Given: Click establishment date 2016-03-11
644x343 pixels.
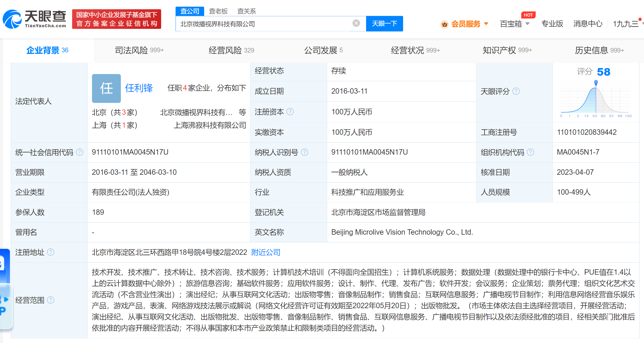Looking at the screenshot, I should tap(349, 91).
